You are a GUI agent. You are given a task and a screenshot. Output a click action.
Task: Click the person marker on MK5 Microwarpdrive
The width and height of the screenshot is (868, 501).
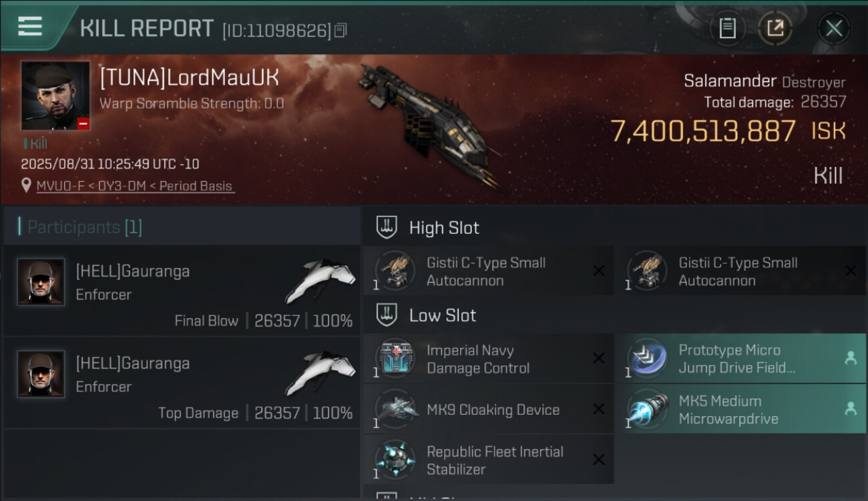point(851,409)
